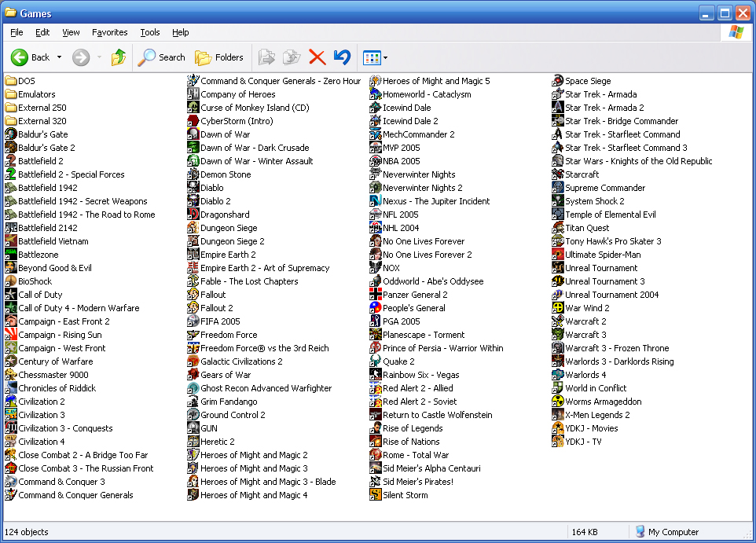This screenshot has width=756, height=543.
Task: Select the Campaign - Rising Sun icon
Action: click(11, 335)
